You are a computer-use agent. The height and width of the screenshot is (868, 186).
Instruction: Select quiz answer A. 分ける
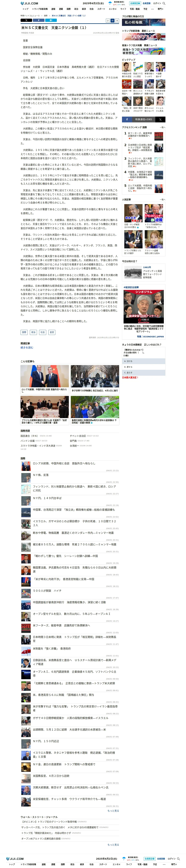144,361
